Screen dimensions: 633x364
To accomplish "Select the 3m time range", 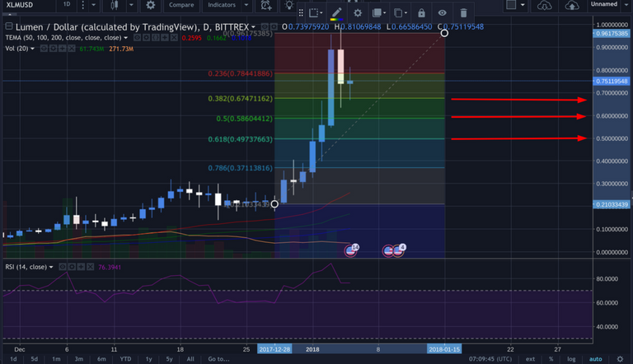I will (x=79, y=359).
